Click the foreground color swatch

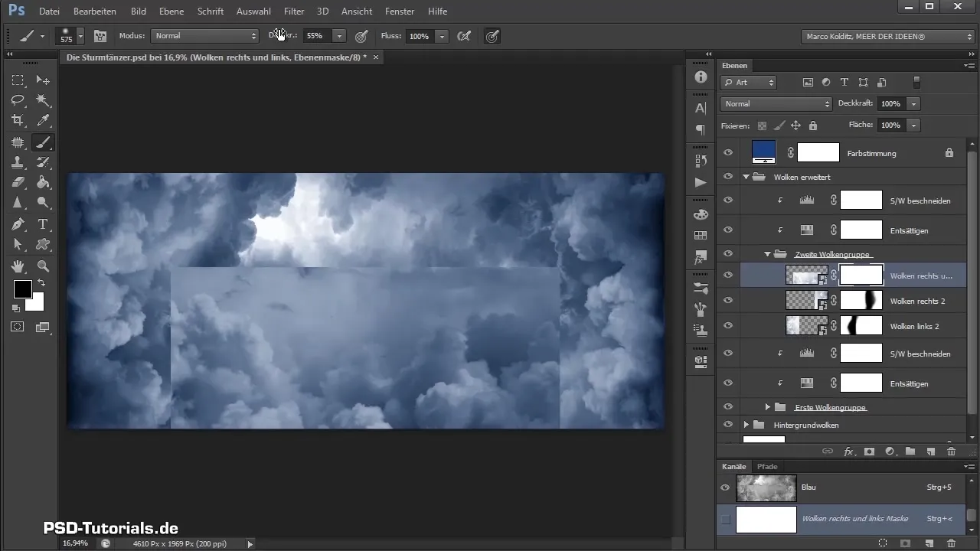pyautogui.click(x=22, y=289)
